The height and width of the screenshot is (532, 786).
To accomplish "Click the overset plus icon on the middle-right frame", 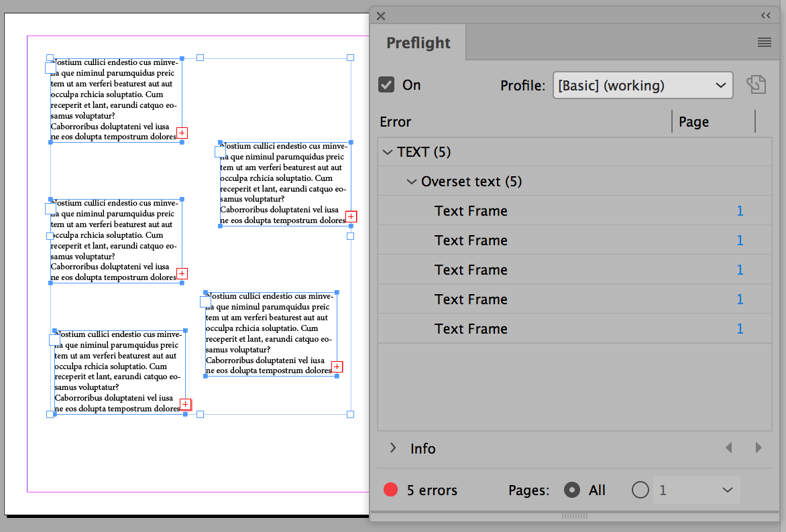I will [351, 216].
